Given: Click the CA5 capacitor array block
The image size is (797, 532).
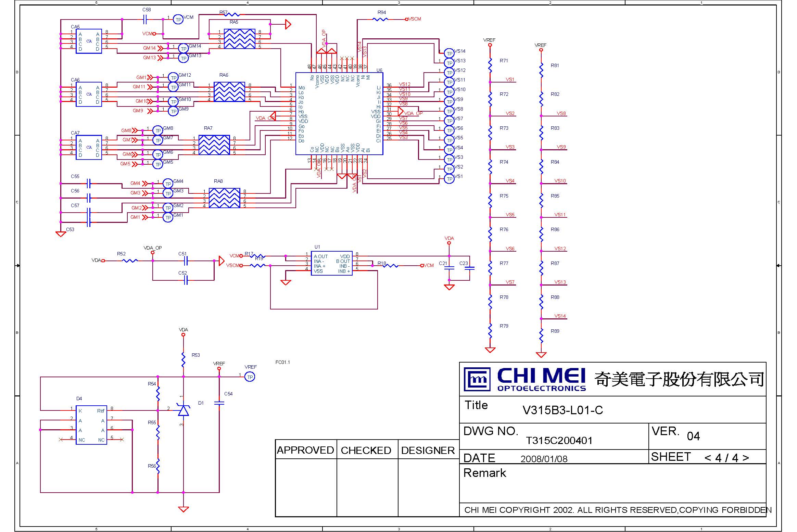Looking at the screenshot, I should tap(89, 41).
